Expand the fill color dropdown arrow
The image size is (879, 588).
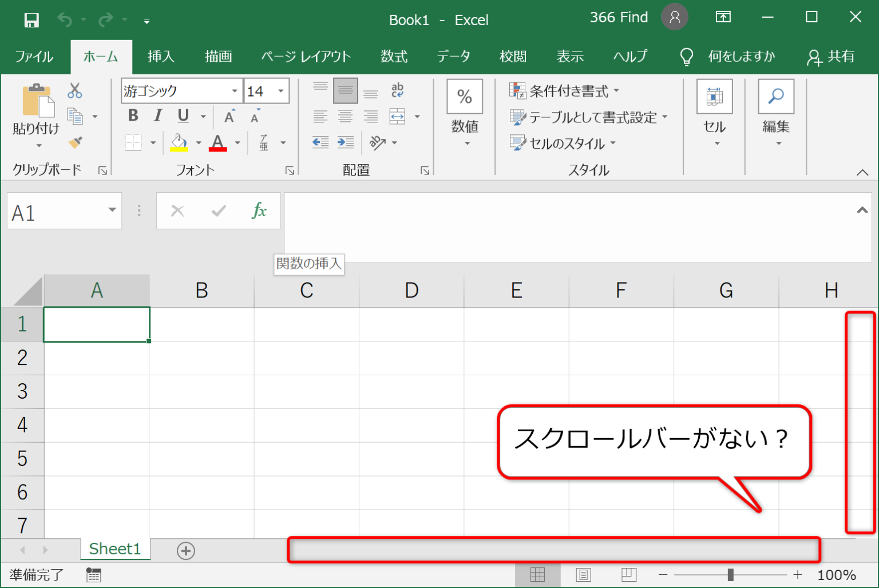[x=198, y=142]
